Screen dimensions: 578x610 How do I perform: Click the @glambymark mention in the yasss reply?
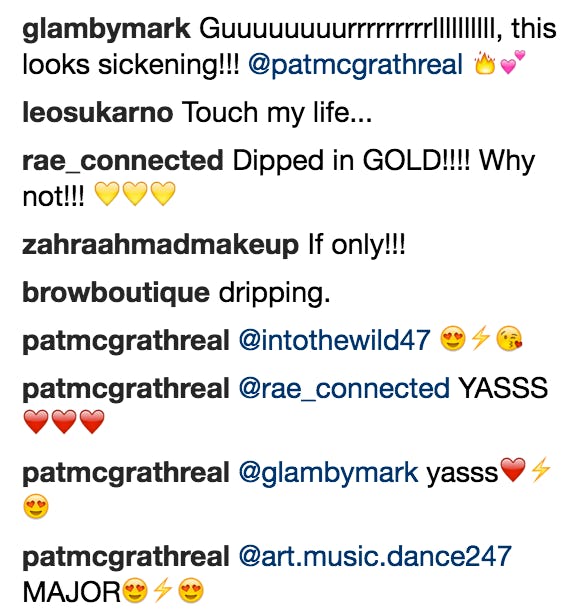point(328,473)
